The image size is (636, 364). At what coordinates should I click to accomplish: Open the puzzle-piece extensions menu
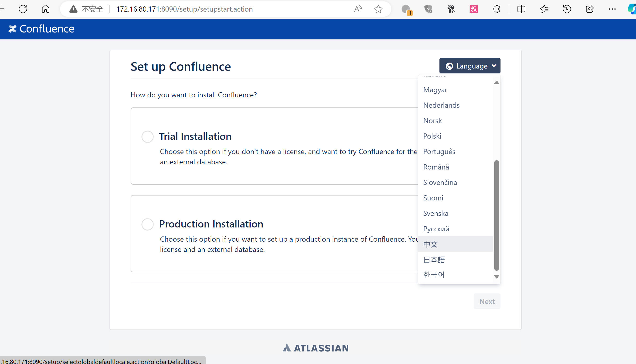point(496,9)
